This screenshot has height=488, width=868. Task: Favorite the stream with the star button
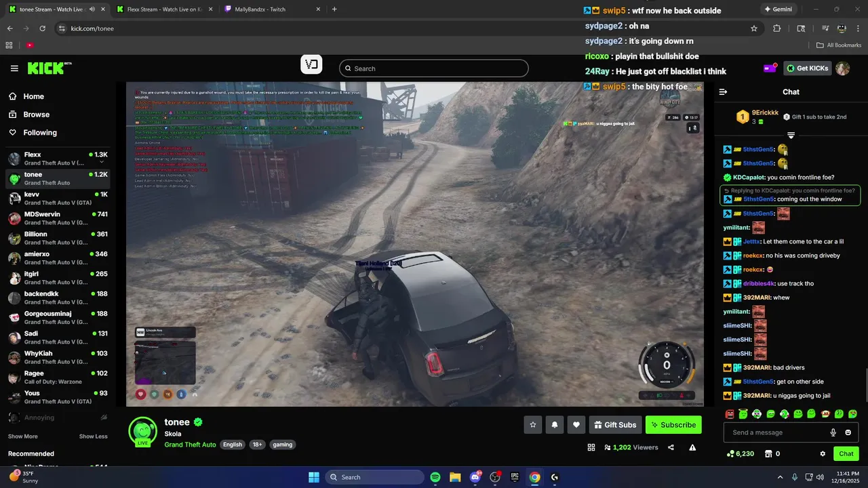(533, 425)
